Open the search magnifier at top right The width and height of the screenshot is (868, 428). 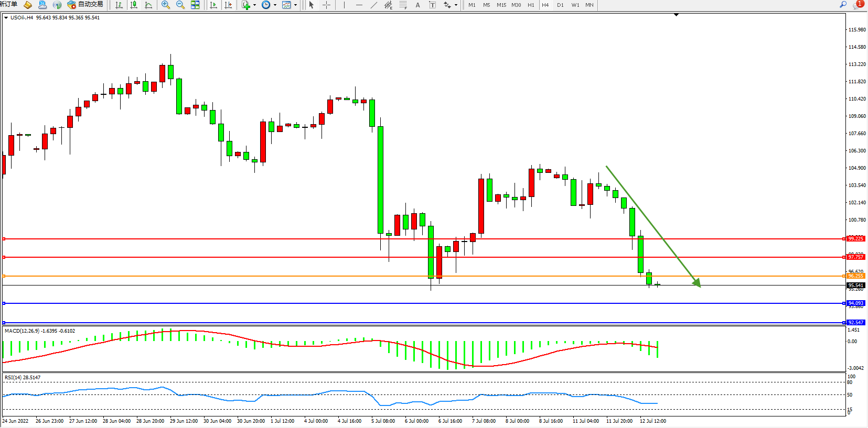pos(843,5)
